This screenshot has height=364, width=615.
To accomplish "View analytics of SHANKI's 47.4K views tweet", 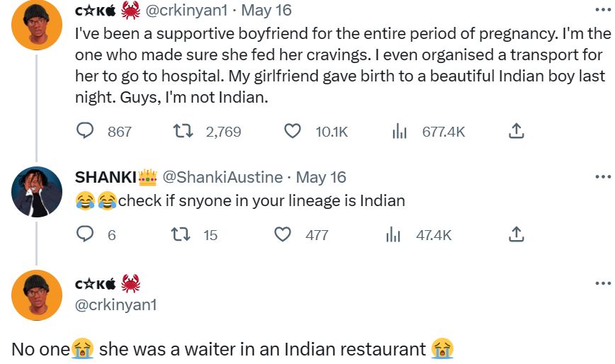I will tap(393, 234).
